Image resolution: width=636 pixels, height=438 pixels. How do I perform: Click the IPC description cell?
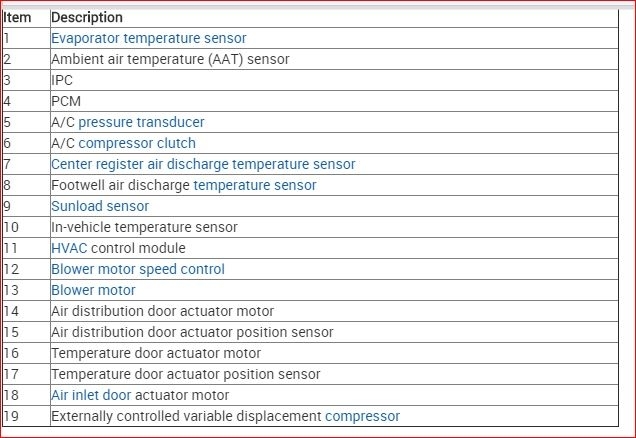[62, 80]
